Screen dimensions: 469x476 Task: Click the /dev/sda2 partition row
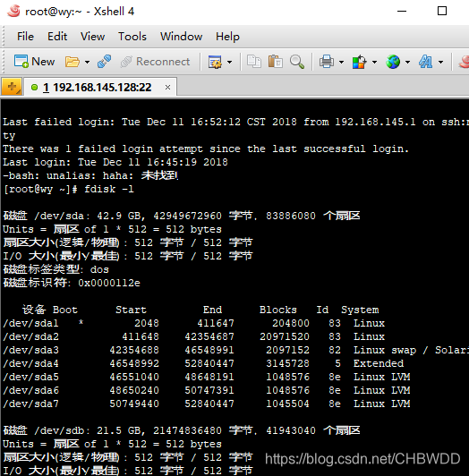194,336
